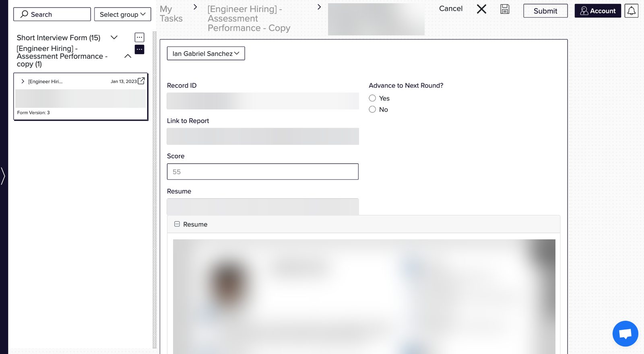Collapse Engineer Hiring Assessment Performance copy group
This screenshot has width=644, height=354.
(128, 56)
